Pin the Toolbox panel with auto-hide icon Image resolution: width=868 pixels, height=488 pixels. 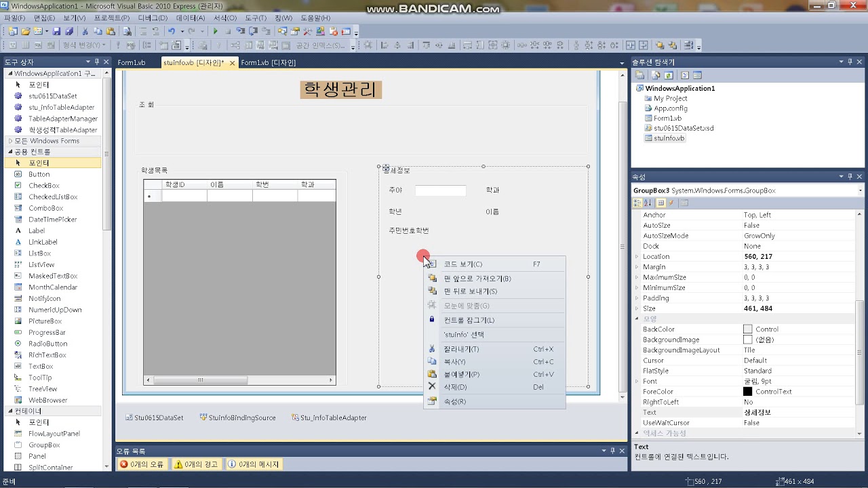click(x=97, y=62)
